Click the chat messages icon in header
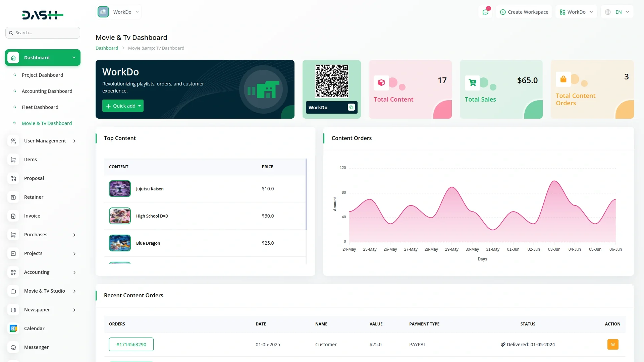 pos(485,12)
